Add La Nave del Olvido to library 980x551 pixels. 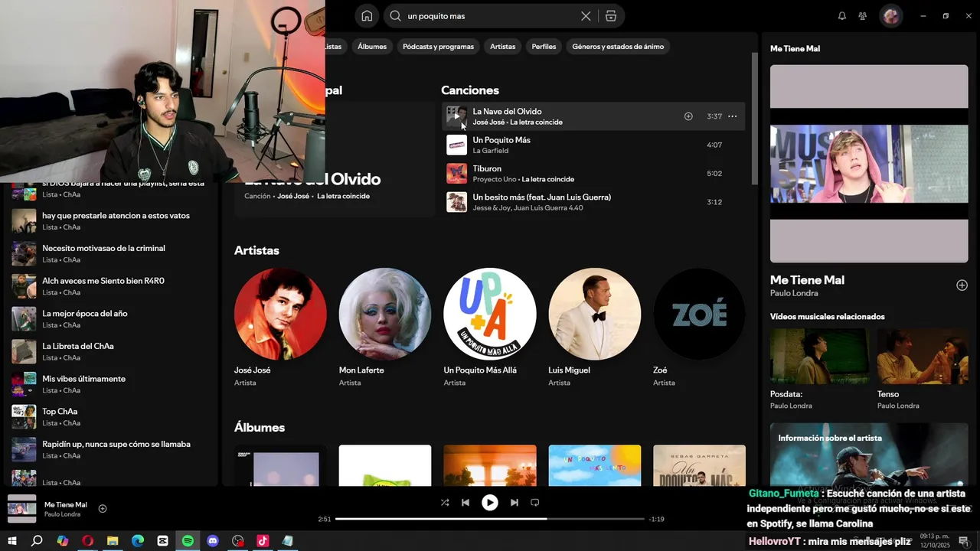point(688,116)
